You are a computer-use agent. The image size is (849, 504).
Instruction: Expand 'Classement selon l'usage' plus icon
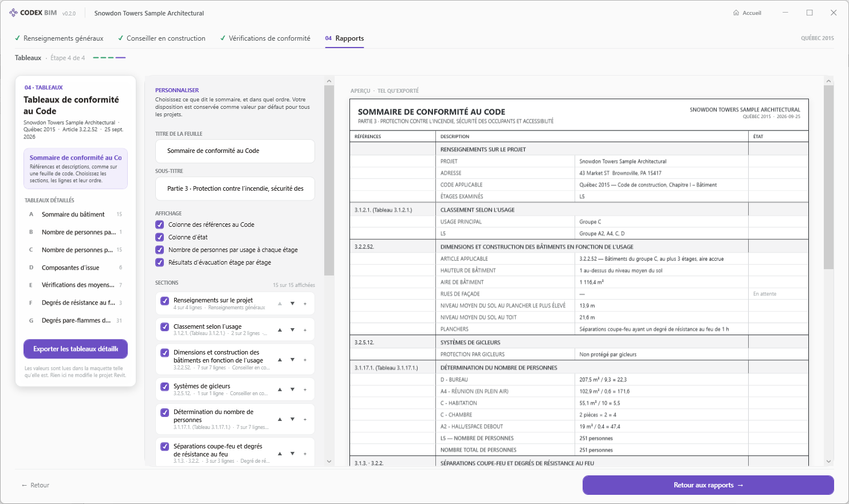pyautogui.click(x=305, y=330)
